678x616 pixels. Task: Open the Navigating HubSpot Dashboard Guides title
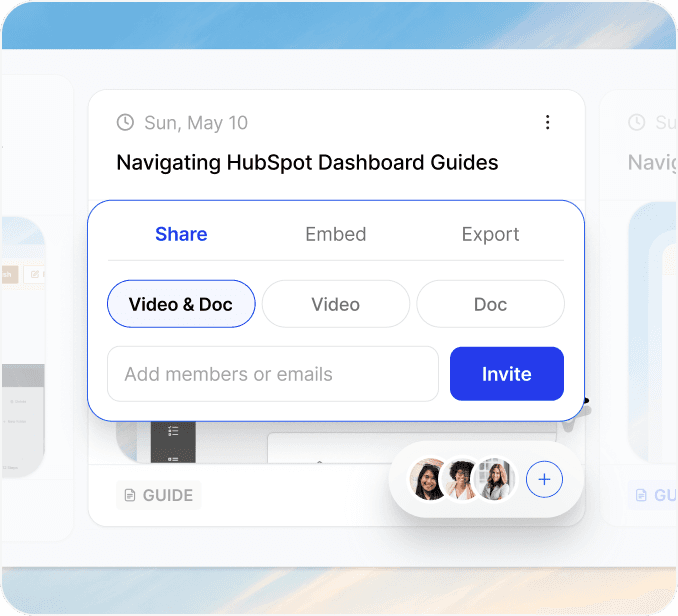coord(307,163)
